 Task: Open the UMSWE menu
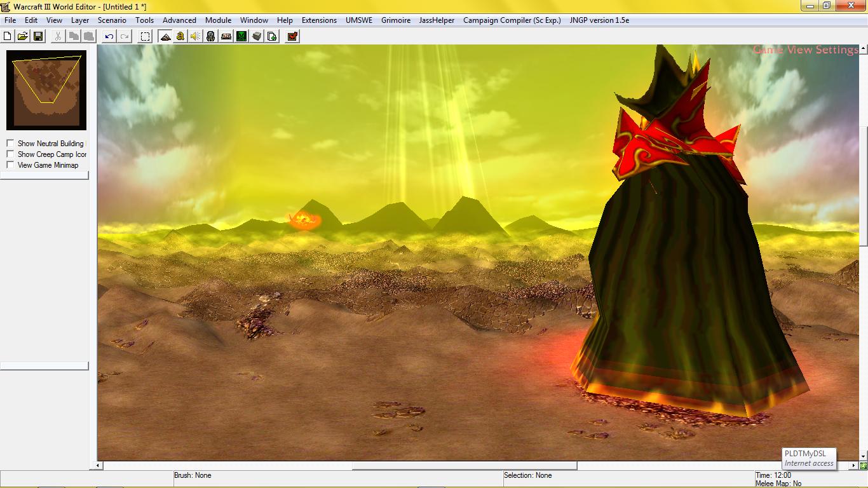[359, 20]
